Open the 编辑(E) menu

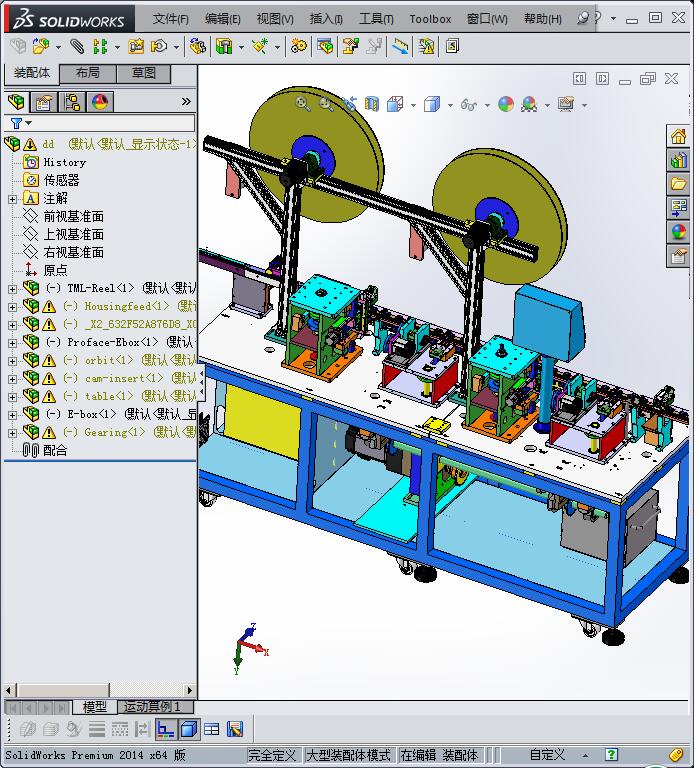click(222, 19)
